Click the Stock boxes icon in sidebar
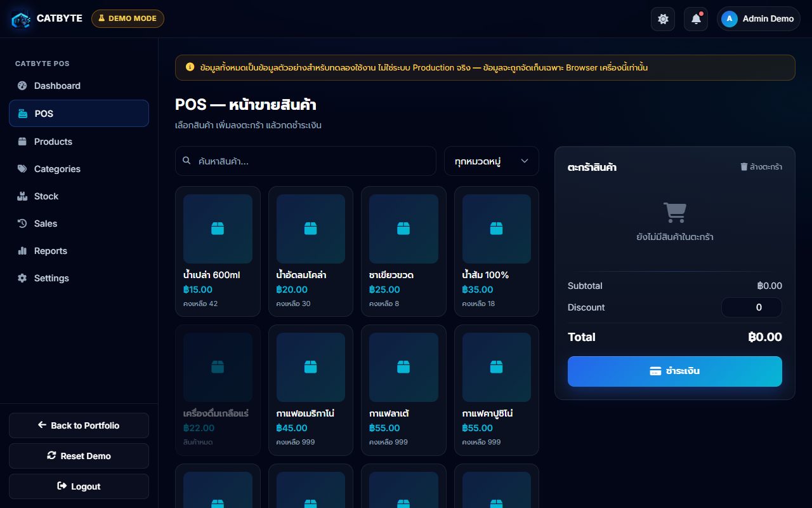The image size is (812, 508). tap(22, 196)
